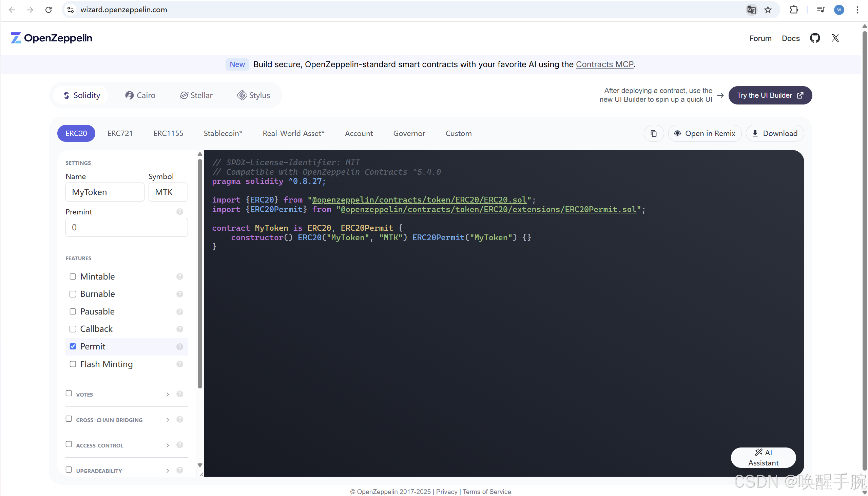Image resolution: width=868 pixels, height=496 pixels.
Task: Expand Access Control section arrow
Action: click(168, 445)
